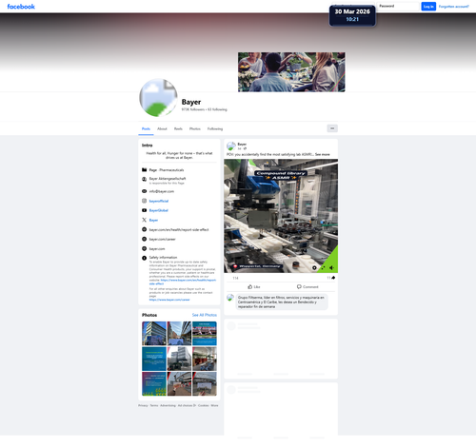
Task: Expand post text with See more
Action: (x=323, y=154)
